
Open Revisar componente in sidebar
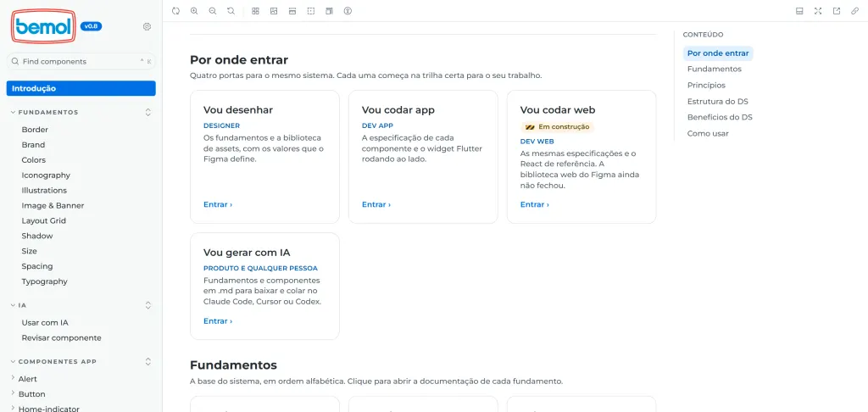click(61, 337)
